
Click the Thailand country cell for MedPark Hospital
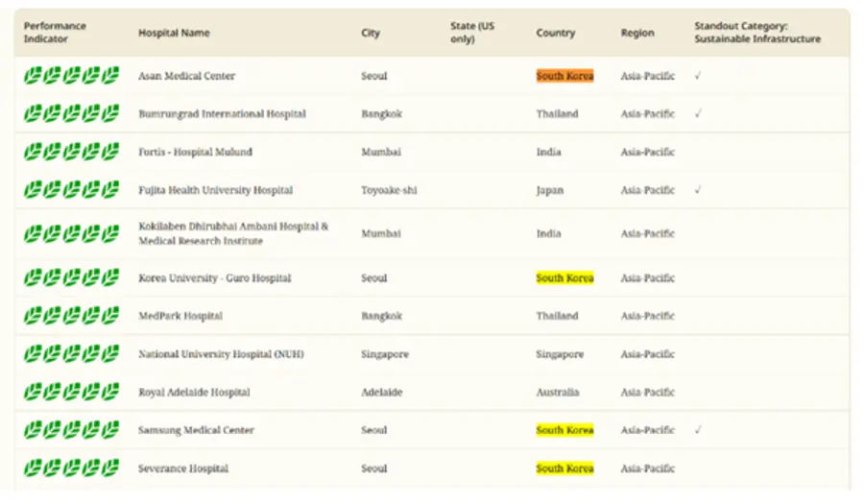point(557,316)
